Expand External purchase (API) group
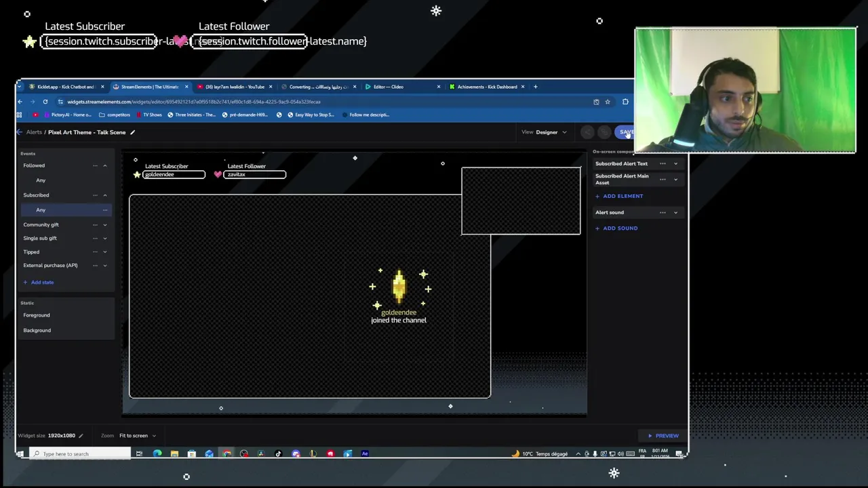Image resolution: width=868 pixels, height=488 pixels. coord(104,265)
